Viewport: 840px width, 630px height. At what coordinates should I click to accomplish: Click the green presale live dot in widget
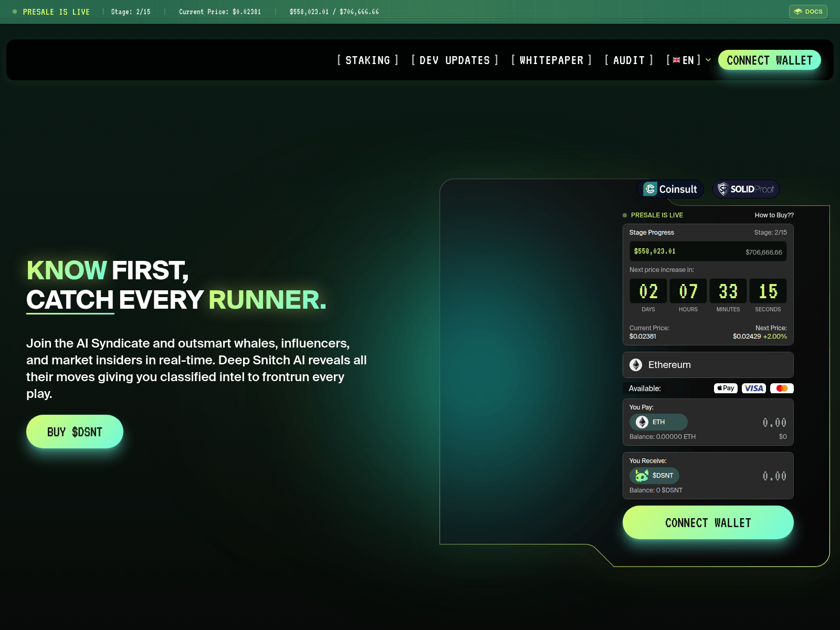pyautogui.click(x=625, y=215)
